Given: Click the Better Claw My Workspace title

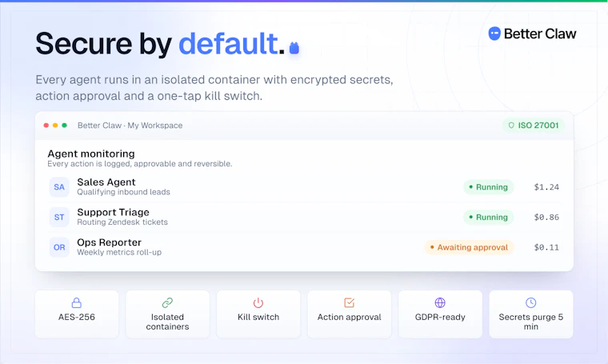Looking at the screenshot, I should click(x=130, y=126).
